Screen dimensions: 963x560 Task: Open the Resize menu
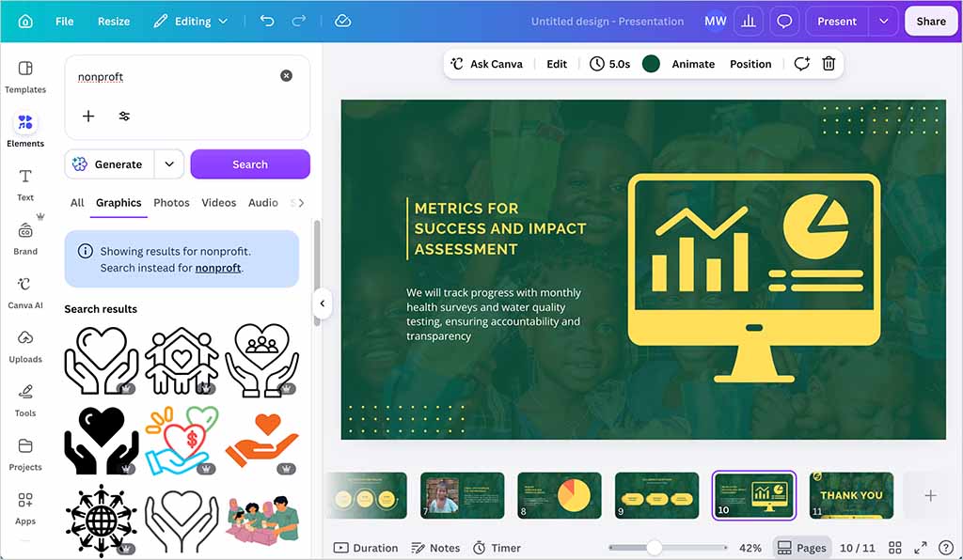(114, 21)
